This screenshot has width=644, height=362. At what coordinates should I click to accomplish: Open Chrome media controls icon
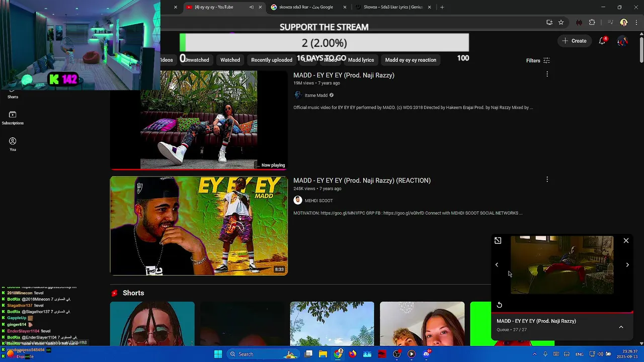tap(610, 22)
